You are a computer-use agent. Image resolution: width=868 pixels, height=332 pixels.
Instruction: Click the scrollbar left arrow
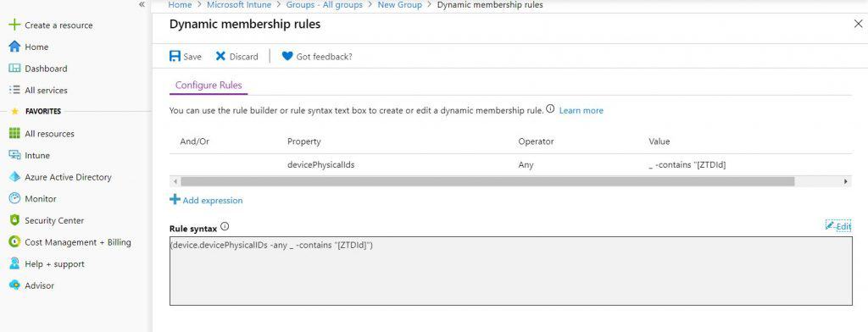click(175, 181)
